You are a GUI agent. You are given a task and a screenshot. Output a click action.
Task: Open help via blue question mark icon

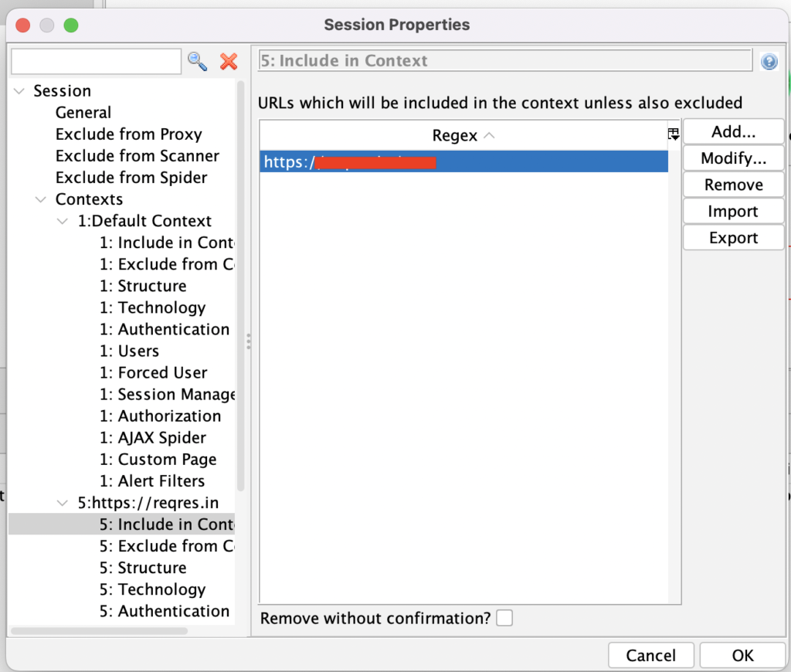coord(769,62)
